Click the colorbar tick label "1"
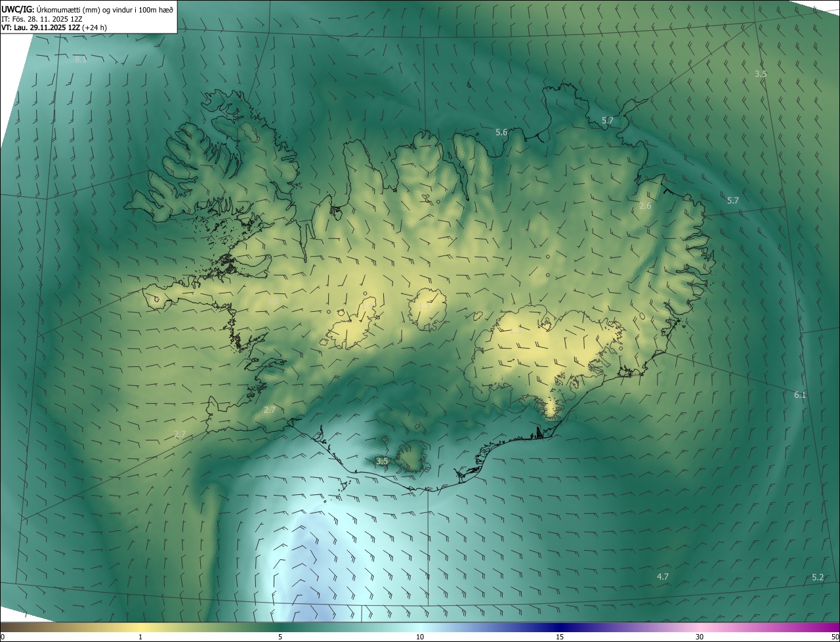 point(140,637)
